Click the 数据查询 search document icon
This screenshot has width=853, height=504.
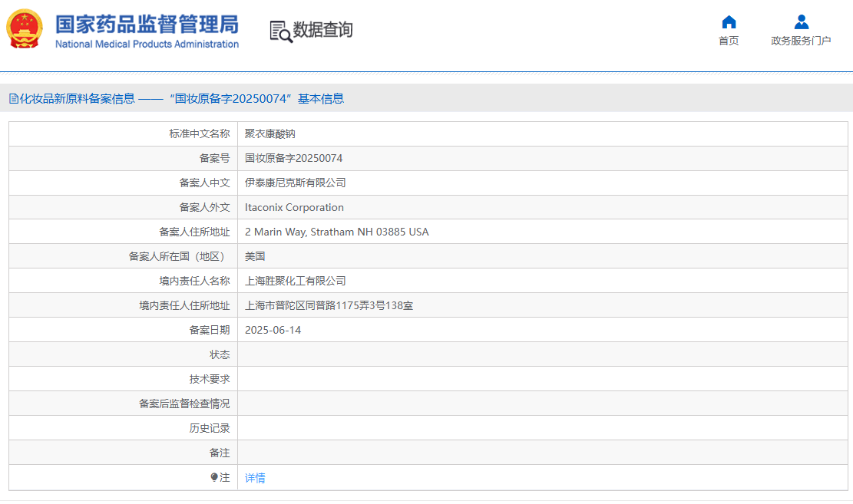point(281,31)
